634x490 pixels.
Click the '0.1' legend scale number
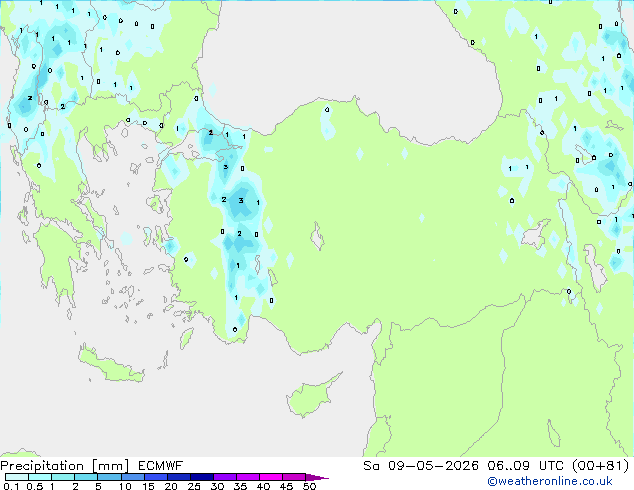click(x=11, y=486)
